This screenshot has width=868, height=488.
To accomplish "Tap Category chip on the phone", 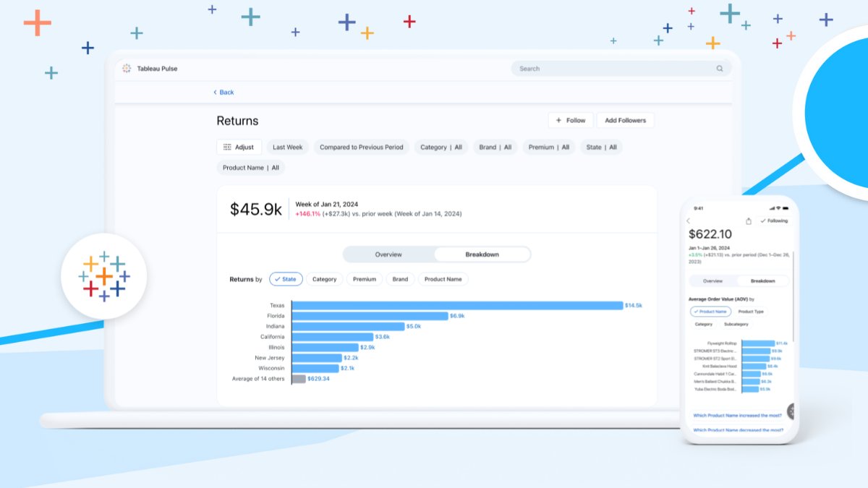I will (704, 325).
